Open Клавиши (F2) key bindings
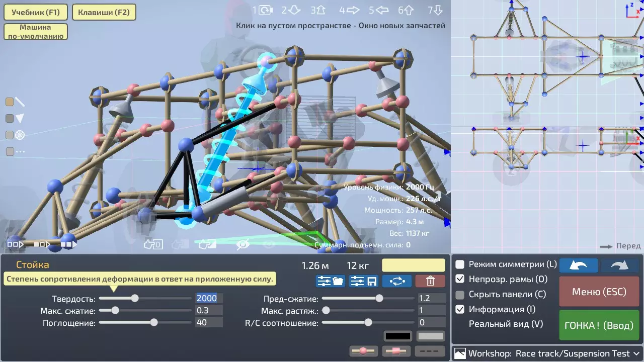This screenshot has height=362, width=644. [x=104, y=12]
